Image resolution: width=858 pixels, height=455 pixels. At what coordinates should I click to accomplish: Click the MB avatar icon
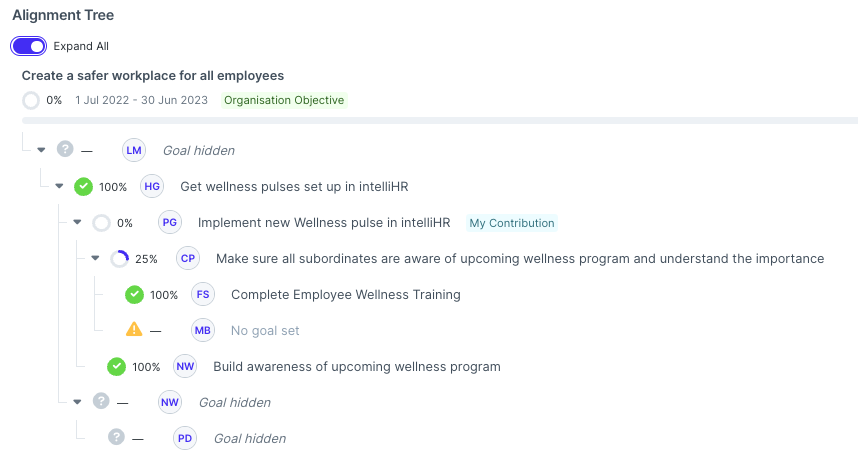pos(202,330)
